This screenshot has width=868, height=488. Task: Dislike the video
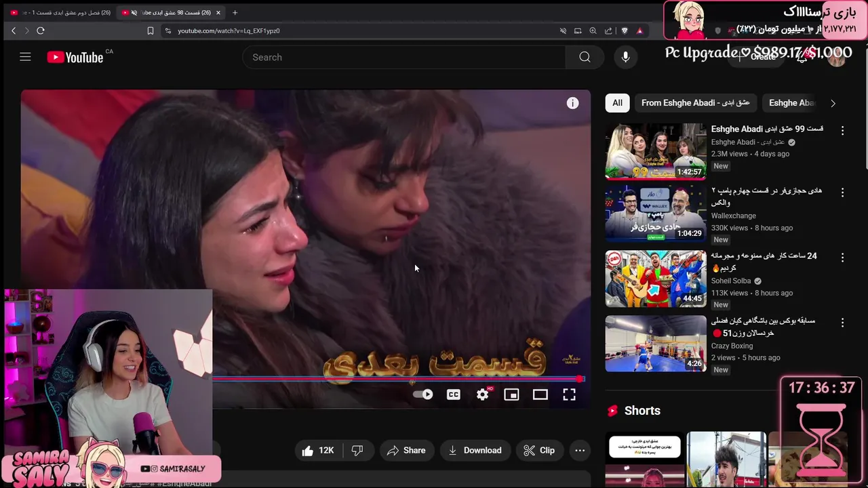pyautogui.click(x=357, y=450)
